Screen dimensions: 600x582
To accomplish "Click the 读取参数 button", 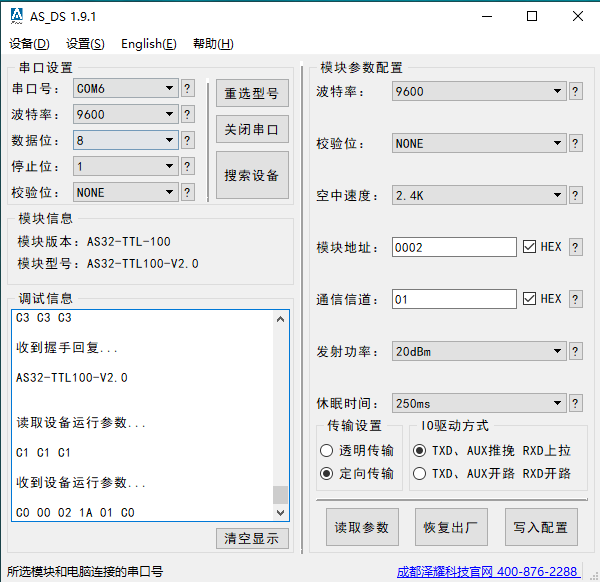I will (362, 527).
